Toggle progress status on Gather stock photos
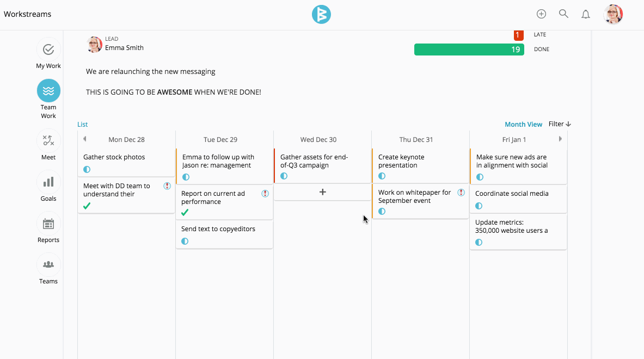Viewport: 644px width, 359px height. click(x=86, y=169)
